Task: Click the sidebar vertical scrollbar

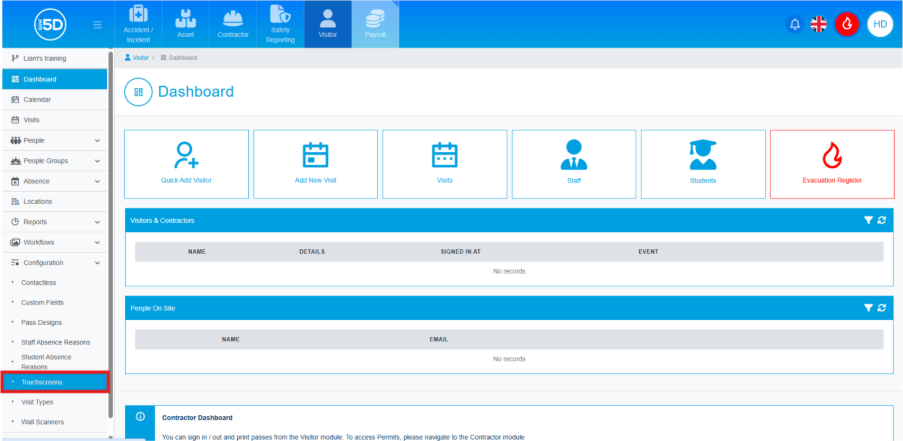Action: point(110,200)
